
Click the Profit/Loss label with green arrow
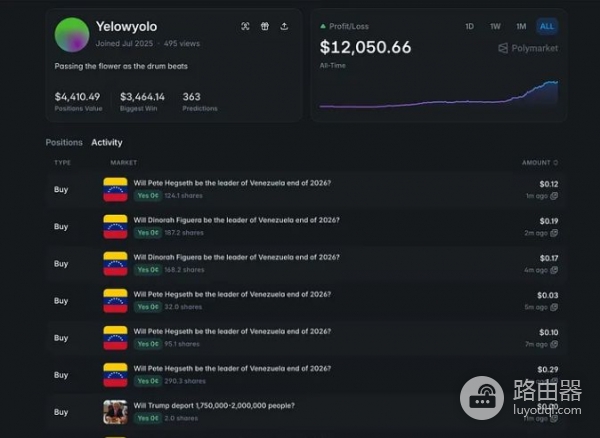coord(344,26)
